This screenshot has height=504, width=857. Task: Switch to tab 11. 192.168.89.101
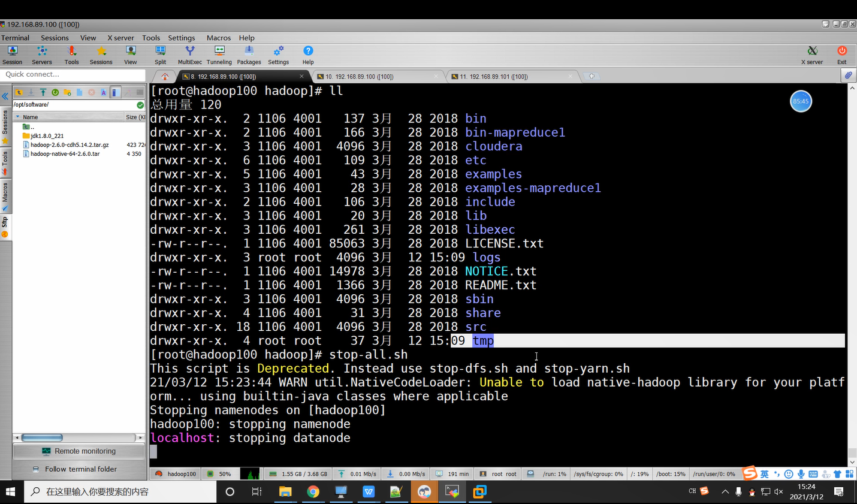pyautogui.click(x=514, y=77)
